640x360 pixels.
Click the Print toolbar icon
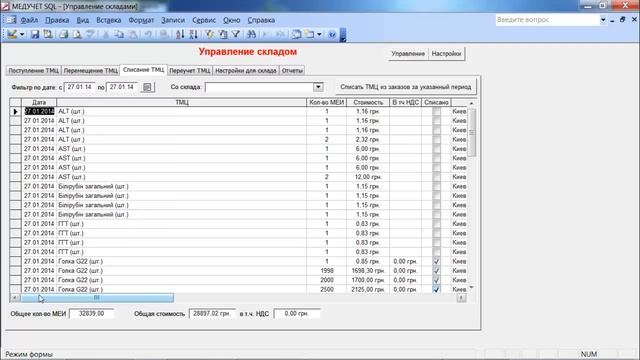tap(64, 34)
